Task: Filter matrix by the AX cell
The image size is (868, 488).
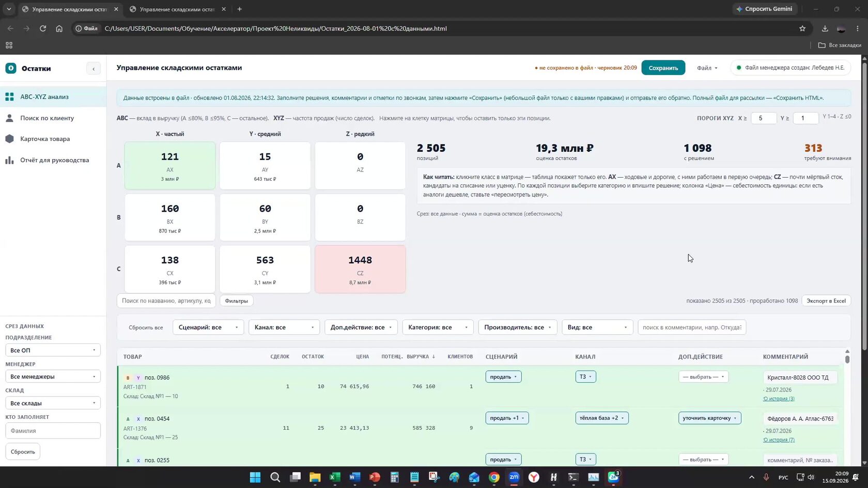Action: pos(170,165)
